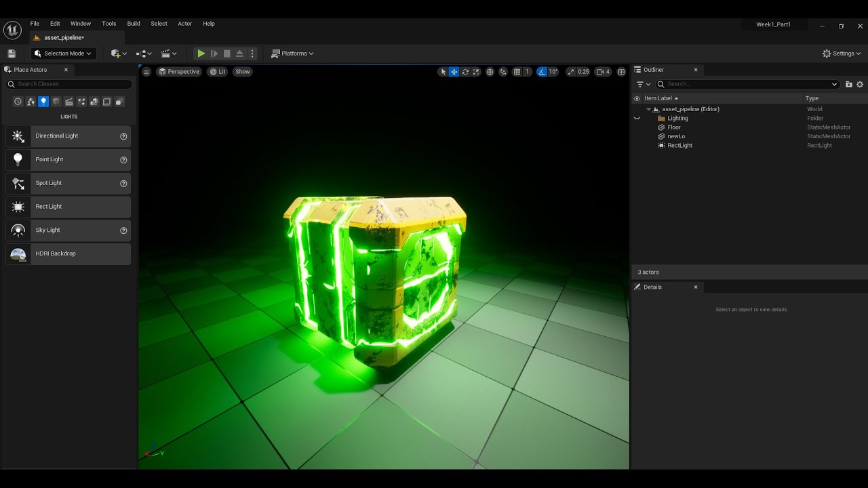Toggle rotation angle snapping icon
Viewport: 868px width, 488px height.
pyautogui.click(x=542, y=72)
